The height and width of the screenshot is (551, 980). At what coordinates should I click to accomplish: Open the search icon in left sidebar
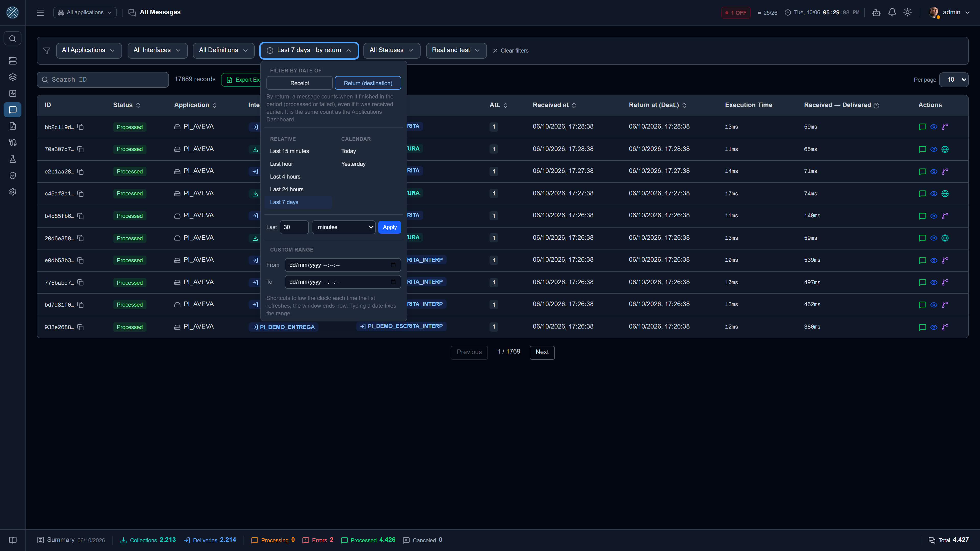click(x=13, y=39)
